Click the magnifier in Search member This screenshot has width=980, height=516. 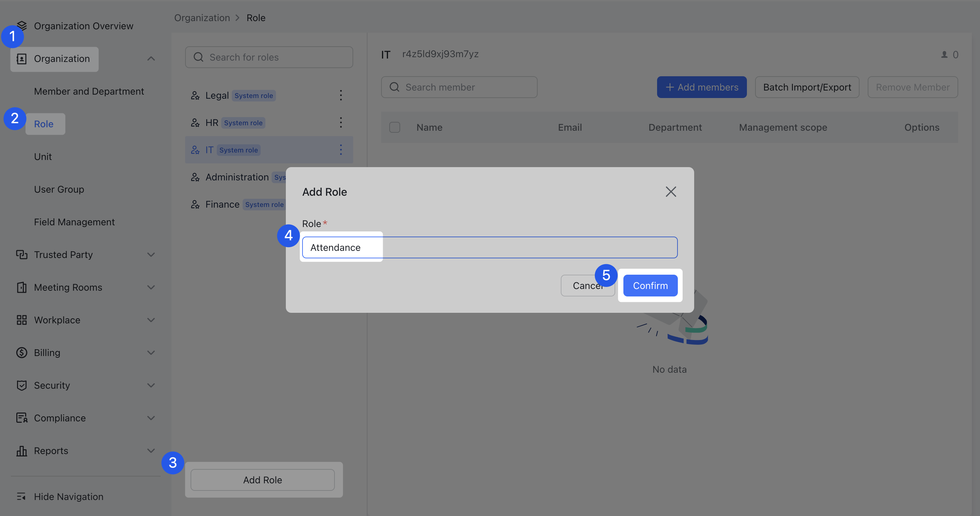click(x=394, y=87)
